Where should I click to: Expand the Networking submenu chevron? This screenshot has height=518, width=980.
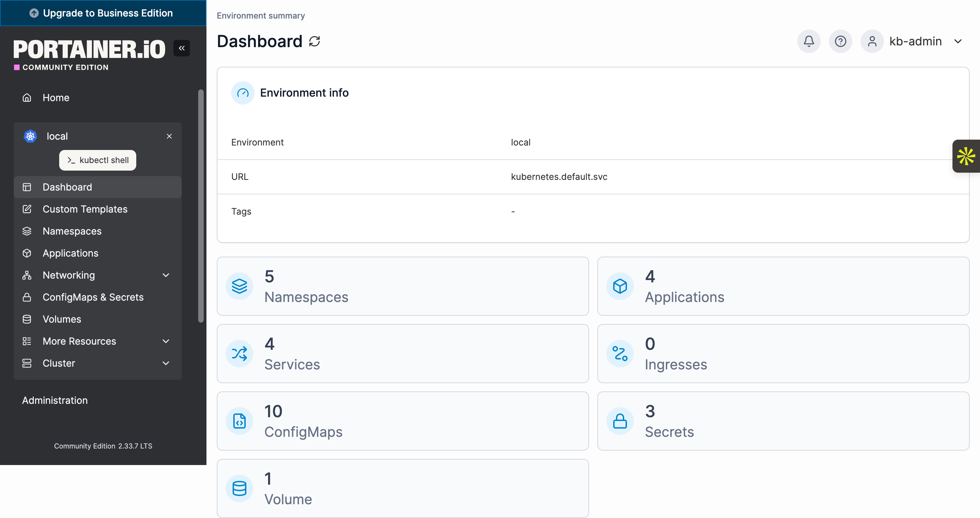tap(166, 276)
